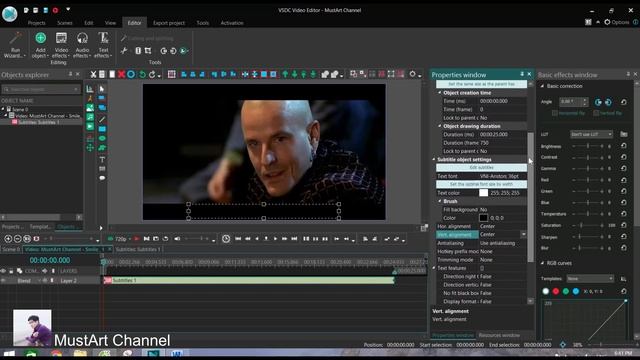Open the Video effects menu
The height and width of the screenshot is (360, 640).
coord(61,45)
